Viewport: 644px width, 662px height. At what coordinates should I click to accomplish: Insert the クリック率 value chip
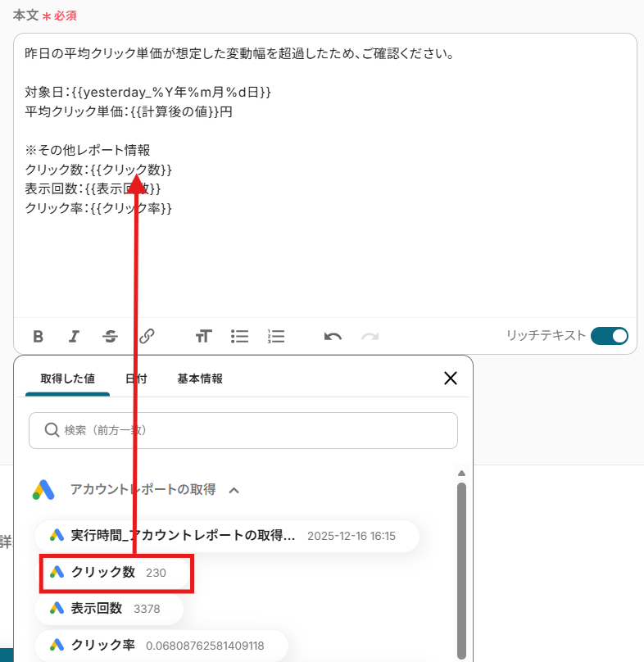[161, 646]
